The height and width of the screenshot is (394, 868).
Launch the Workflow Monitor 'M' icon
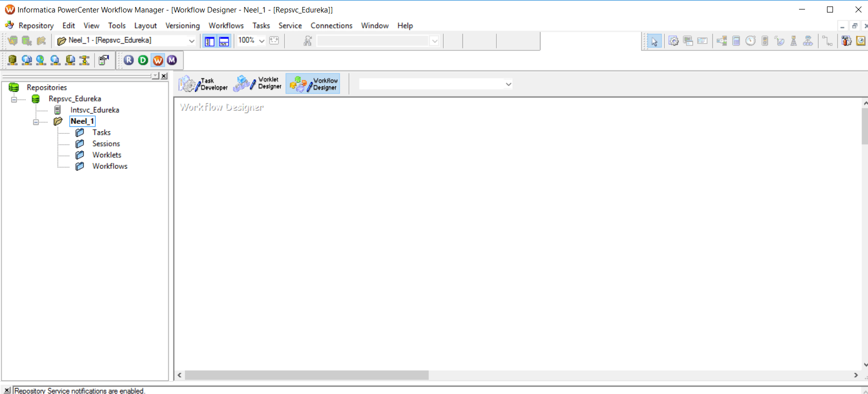(x=172, y=60)
